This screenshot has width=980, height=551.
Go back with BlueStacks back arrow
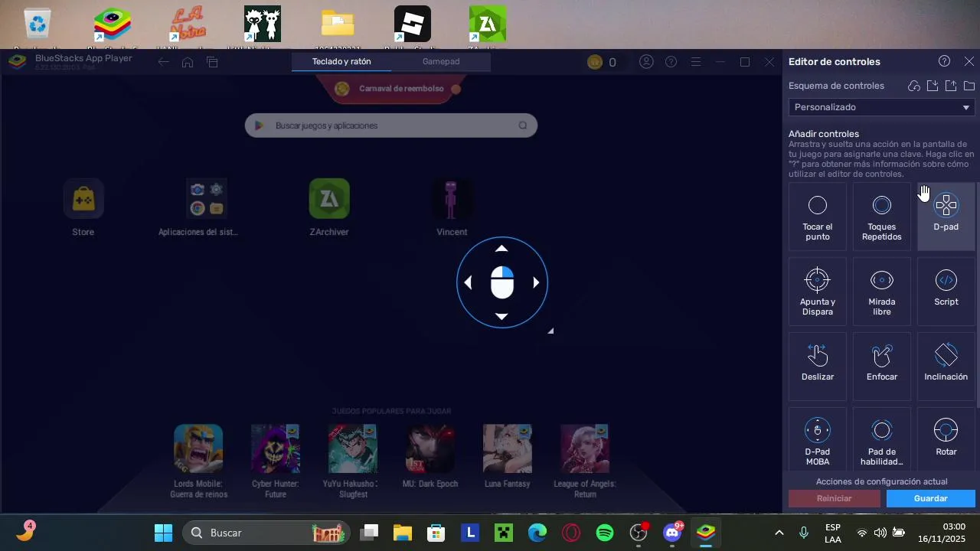pyautogui.click(x=163, y=62)
